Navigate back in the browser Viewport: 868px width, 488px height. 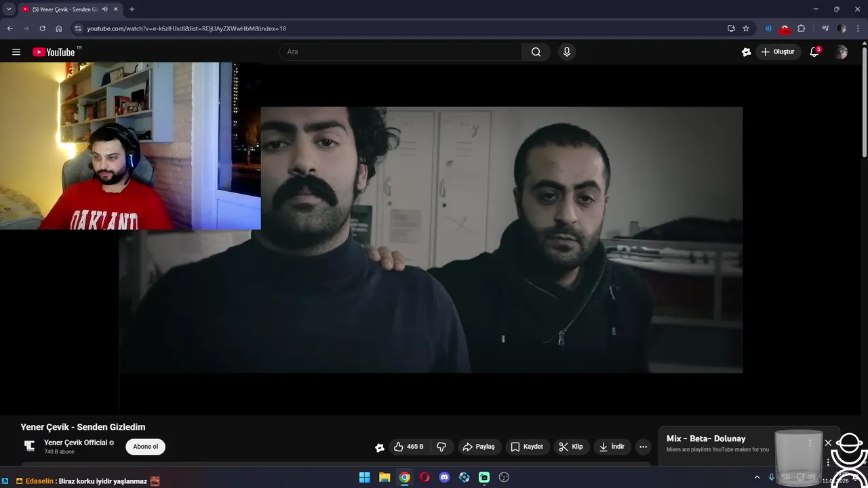(x=9, y=28)
